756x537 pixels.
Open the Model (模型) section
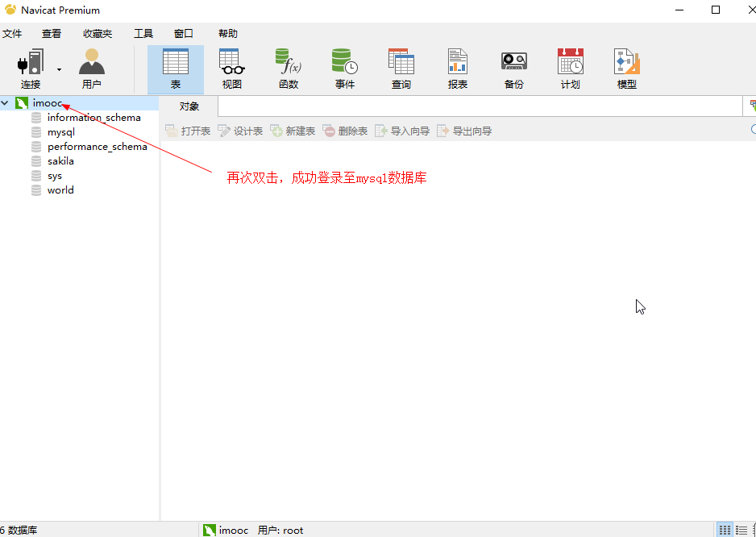coord(627,69)
